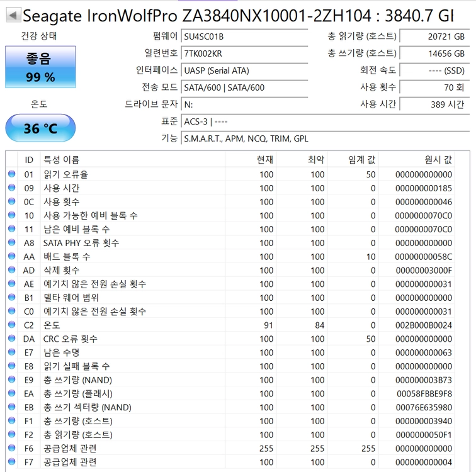Click the 좋음 99 % health status button
This screenshot has width=476, height=472.
click(x=40, y=67)
